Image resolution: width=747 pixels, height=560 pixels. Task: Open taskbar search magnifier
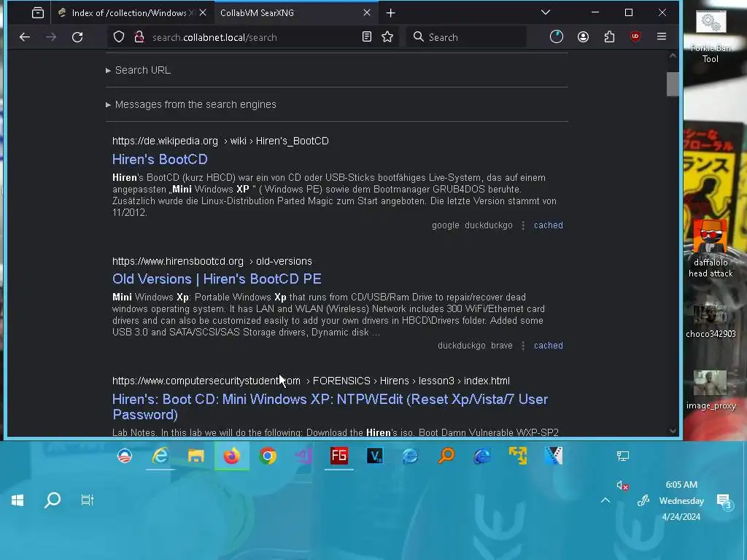[53, 500]
